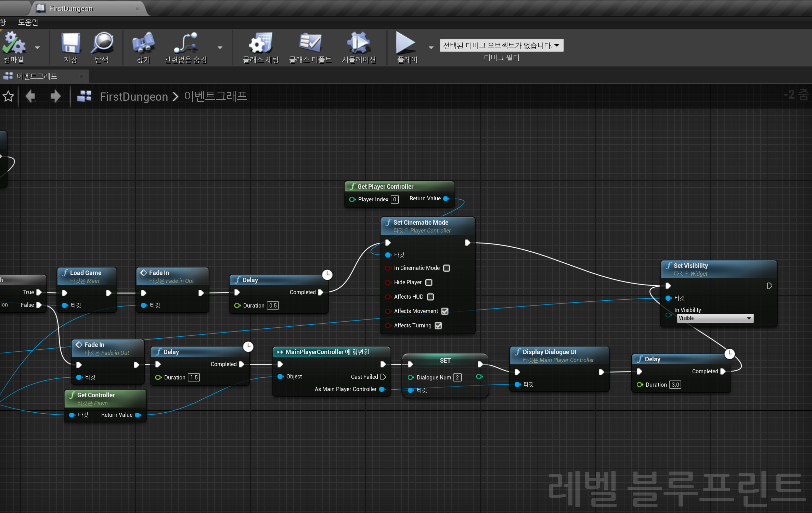Disable Affects Turning checkbox
The width and height of the screenshot is (812, 513).
(x=439, y=325)
